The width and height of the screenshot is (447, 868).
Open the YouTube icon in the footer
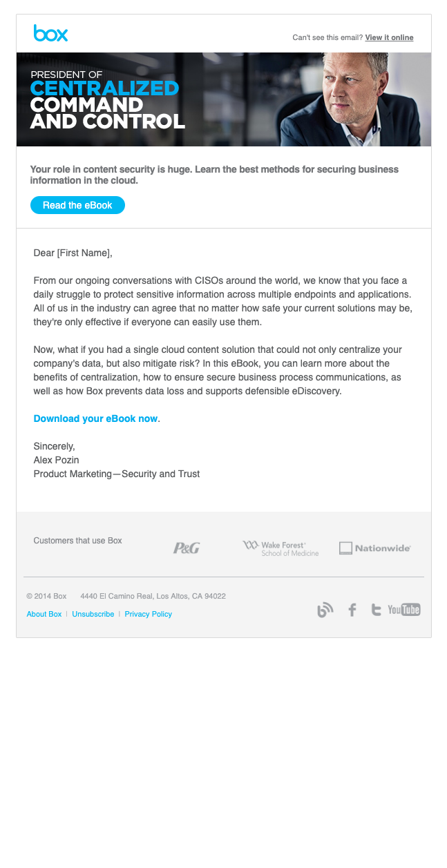[x=404, y=610]
